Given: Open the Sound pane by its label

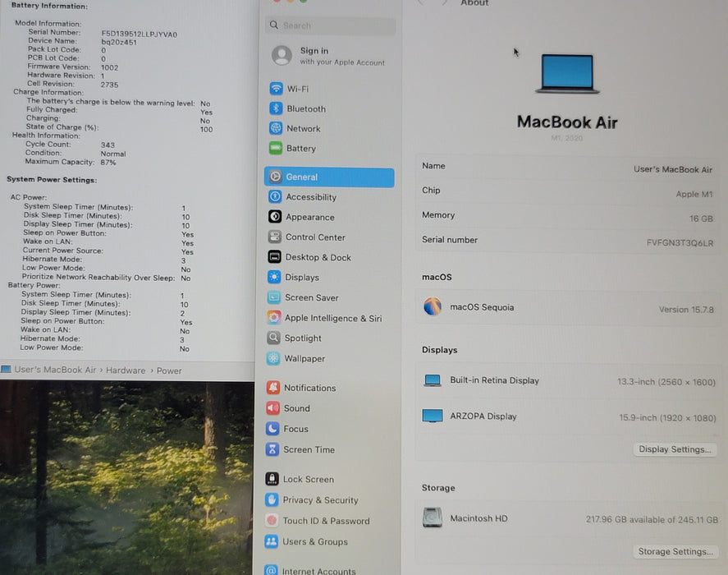Looking at the screenshot, I should 296,408.
